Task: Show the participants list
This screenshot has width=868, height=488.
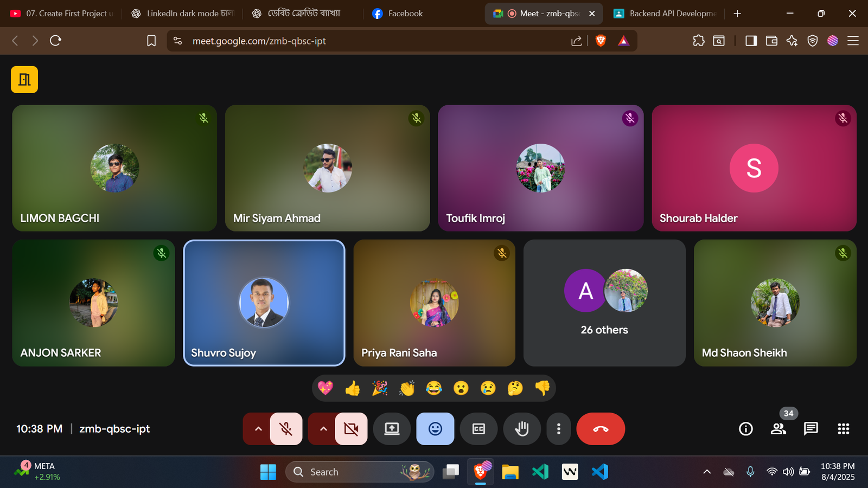Action: click(778, 429)
